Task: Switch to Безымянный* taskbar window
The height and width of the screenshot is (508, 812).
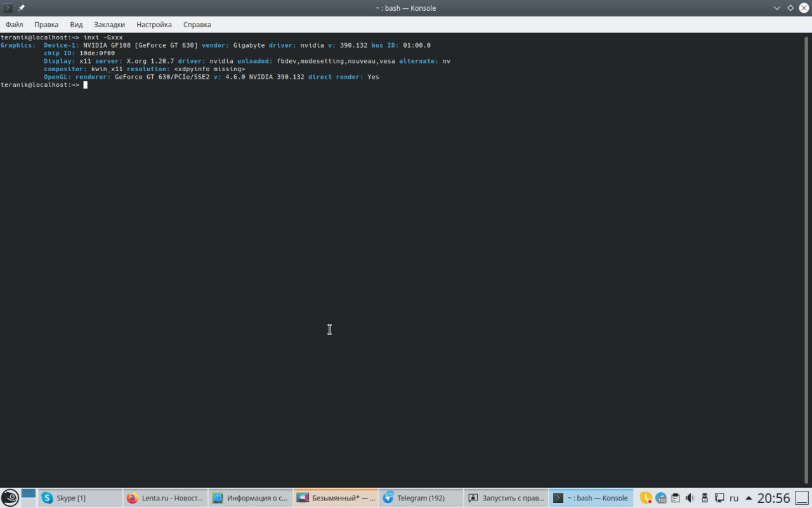Action: (336, 498)
